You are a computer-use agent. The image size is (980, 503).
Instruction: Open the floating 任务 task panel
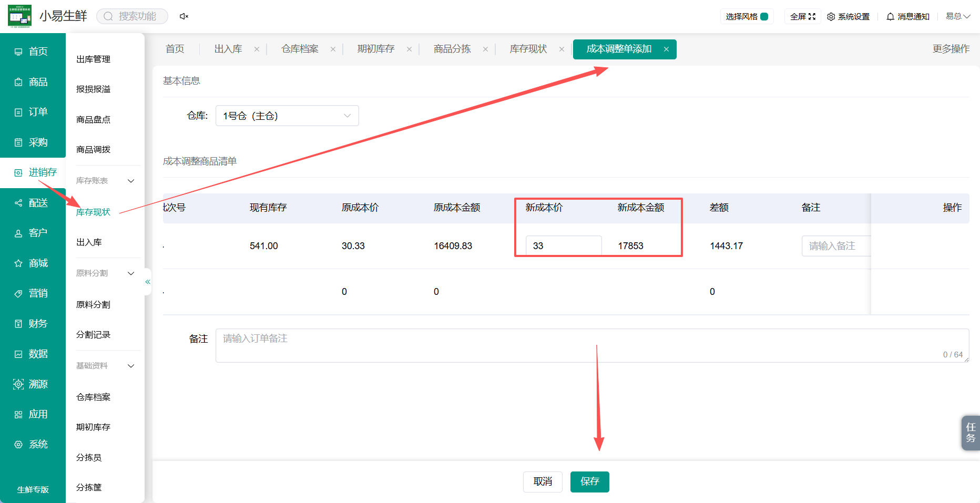tap(971, 433)
